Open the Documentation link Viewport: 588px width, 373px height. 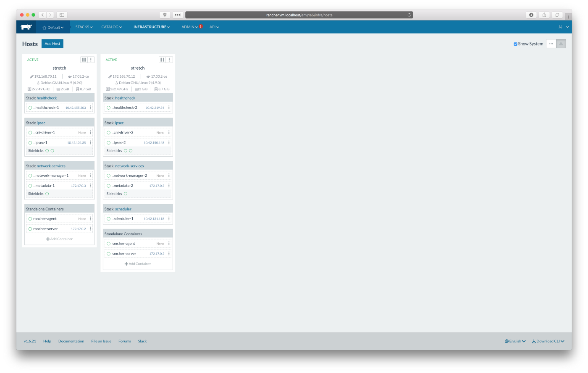[71, 341]
